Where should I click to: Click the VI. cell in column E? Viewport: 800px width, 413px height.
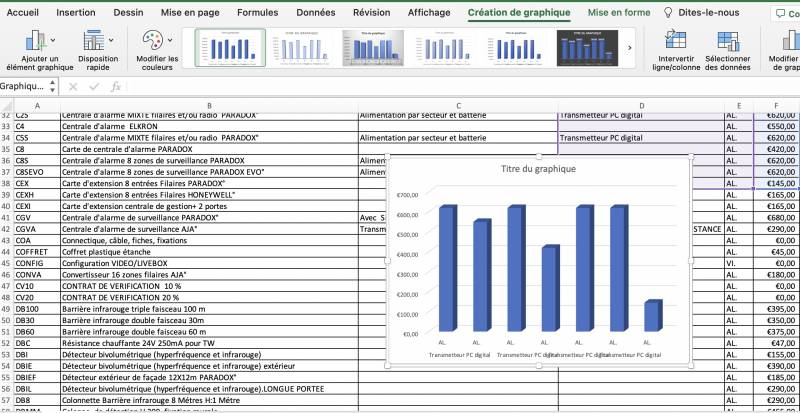(x=739, y=263)
